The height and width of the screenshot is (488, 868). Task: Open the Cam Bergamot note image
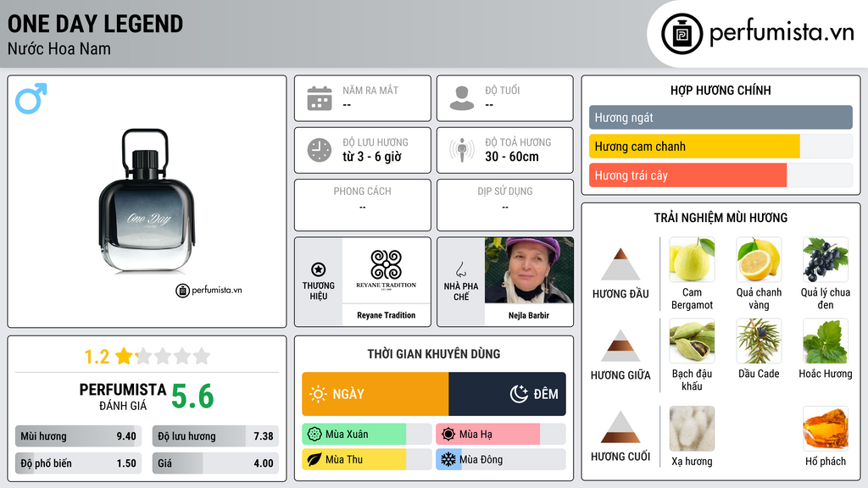coord(692,259)
